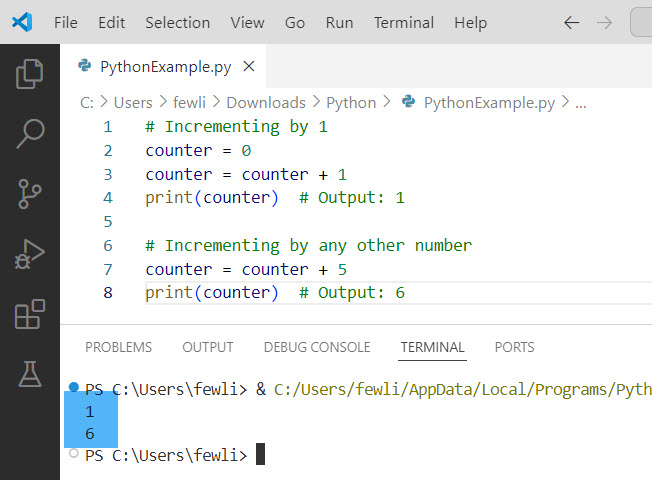This screenshot has height=480, width=652.
Task: Open the Explorer view in activity bar
Action: (x=29, y=74)
